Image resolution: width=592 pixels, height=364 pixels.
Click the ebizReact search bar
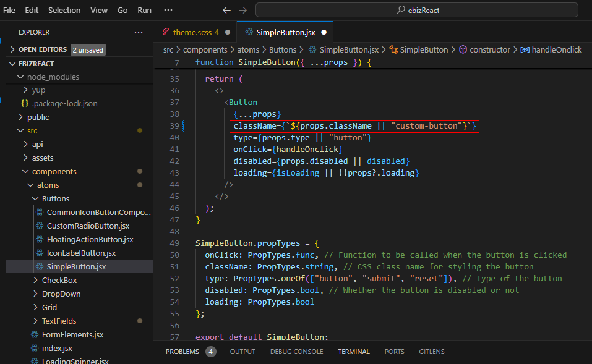pos(417,10)
